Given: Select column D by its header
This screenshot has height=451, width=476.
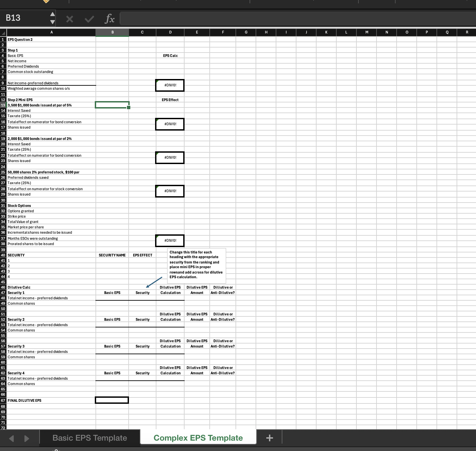Looking at the screenshot, I should tap(170, 32).
